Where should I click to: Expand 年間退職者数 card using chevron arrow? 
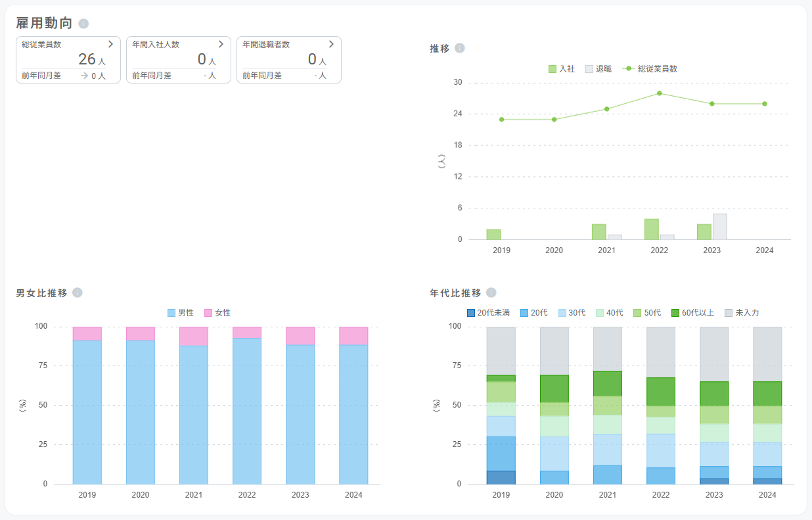coord(331,44)
